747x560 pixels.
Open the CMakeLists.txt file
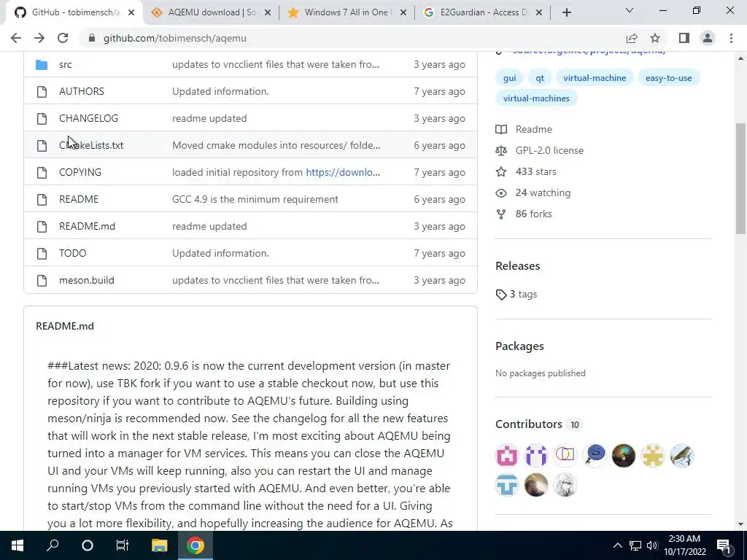pyautogui.click(x=91, y=145)
